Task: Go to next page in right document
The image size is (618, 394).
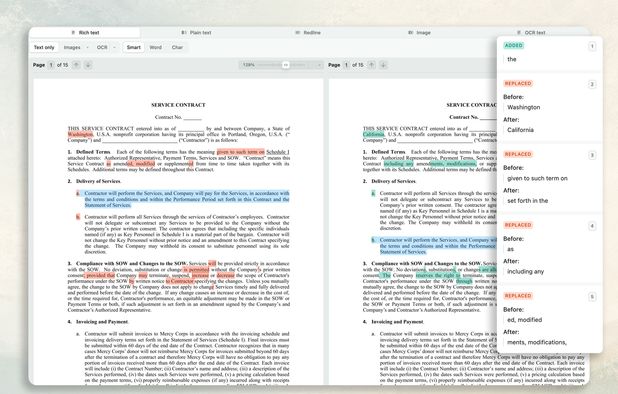Action: [383, 65]
